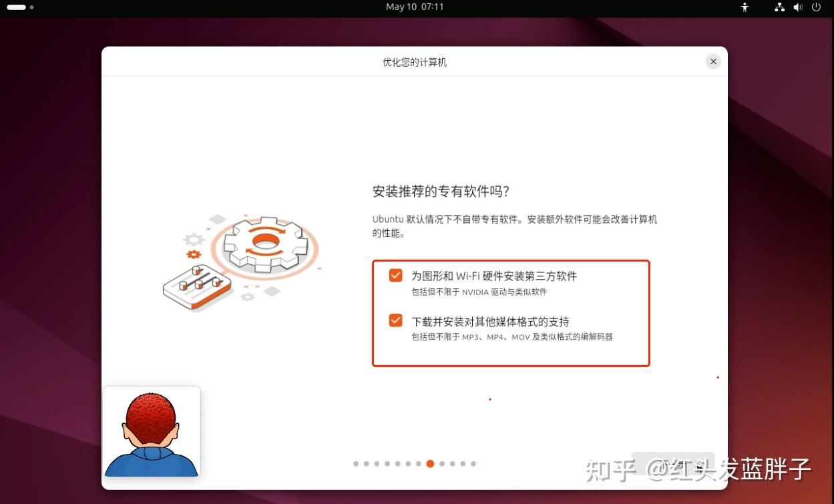This screenshot has height=504, width=834.
Task: Select the first page indicator dot
Action: coord(356,463)
